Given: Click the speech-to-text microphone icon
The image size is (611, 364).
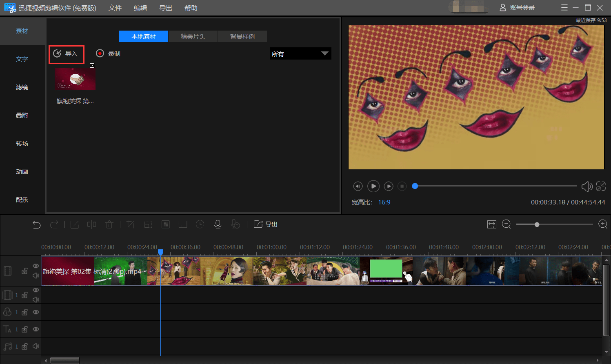Looking at the screenshot, I should pos(235,224).
